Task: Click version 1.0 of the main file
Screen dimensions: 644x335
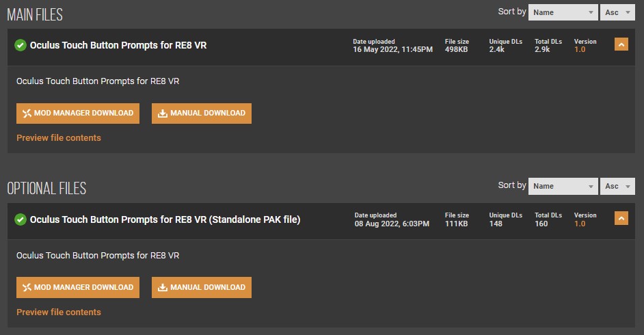Action: (580, 50)
